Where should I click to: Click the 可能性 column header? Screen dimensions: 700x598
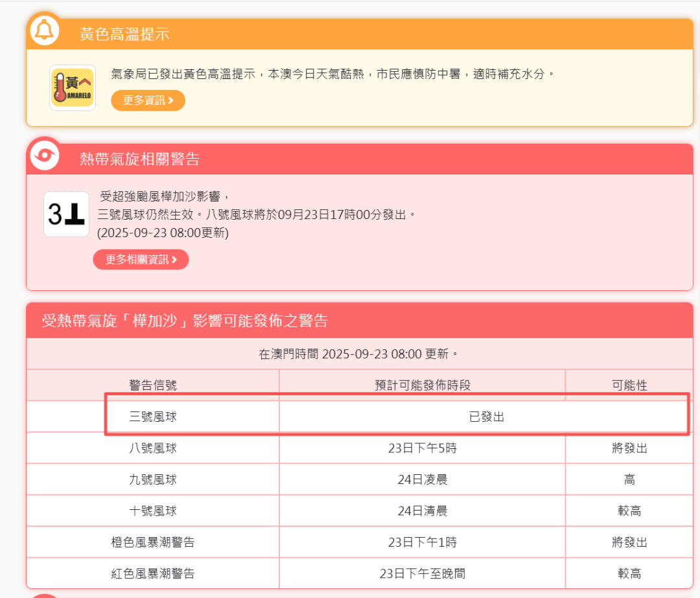(629, 385)
